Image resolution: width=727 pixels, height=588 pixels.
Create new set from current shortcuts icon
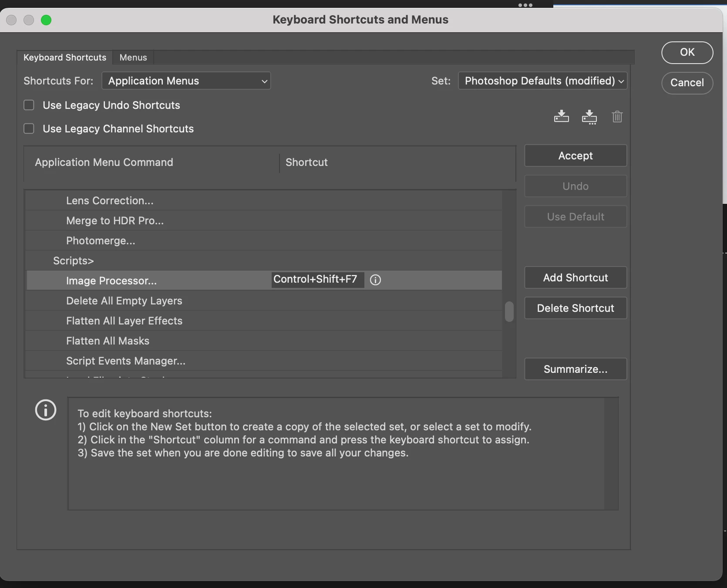[x=589, y=117]
